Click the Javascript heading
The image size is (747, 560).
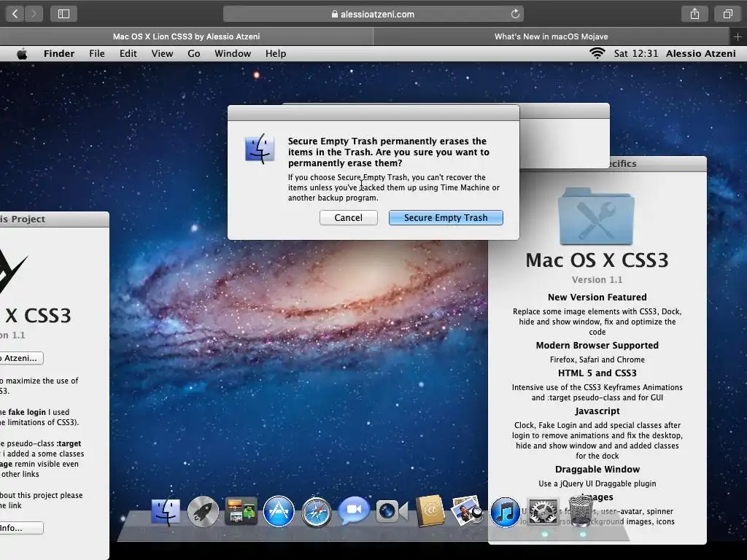[597, 411]
